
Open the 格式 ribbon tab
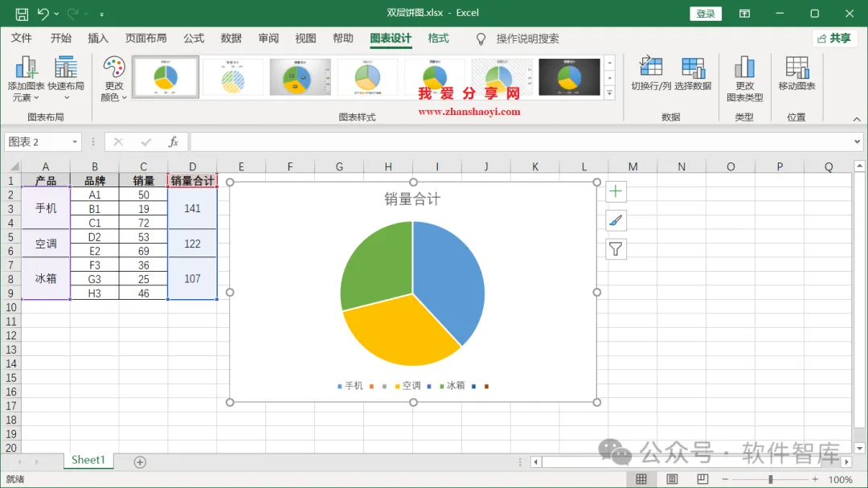[438, 39]
